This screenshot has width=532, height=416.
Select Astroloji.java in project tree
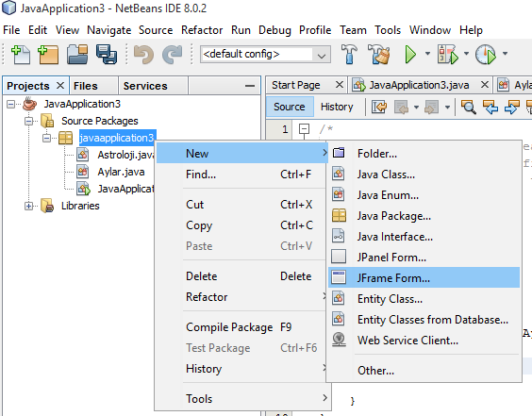125,155
